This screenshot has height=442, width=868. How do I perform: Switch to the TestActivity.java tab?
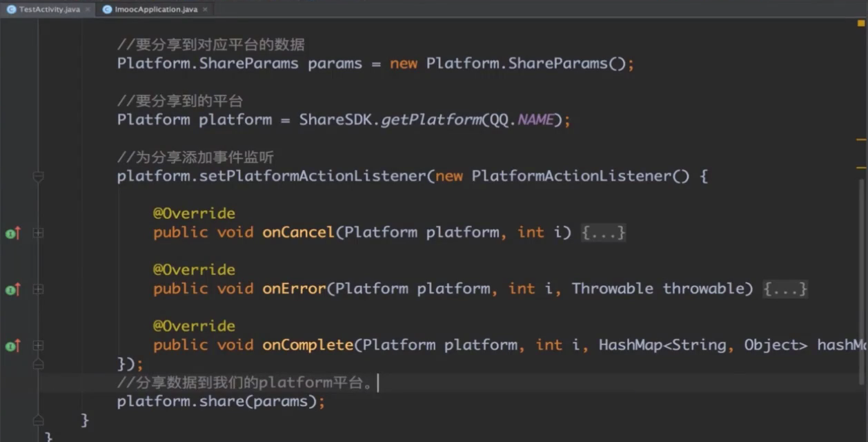pyautogui.click(x=48, y=9)
